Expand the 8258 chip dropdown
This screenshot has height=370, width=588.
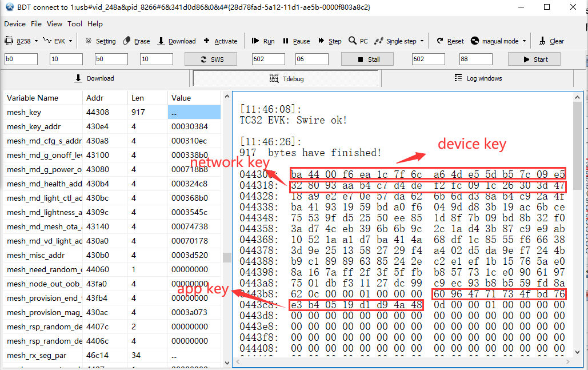37,41
